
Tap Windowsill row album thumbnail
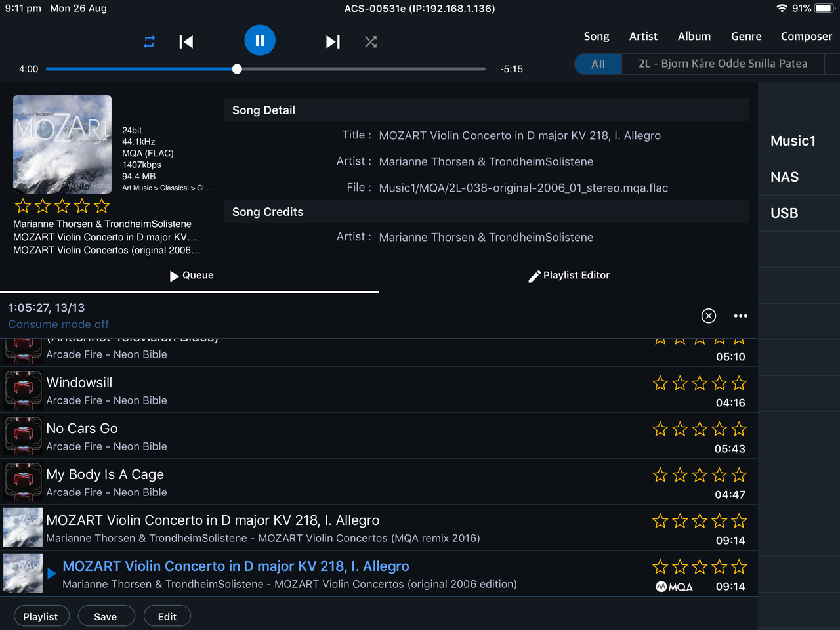coord(23,390)
